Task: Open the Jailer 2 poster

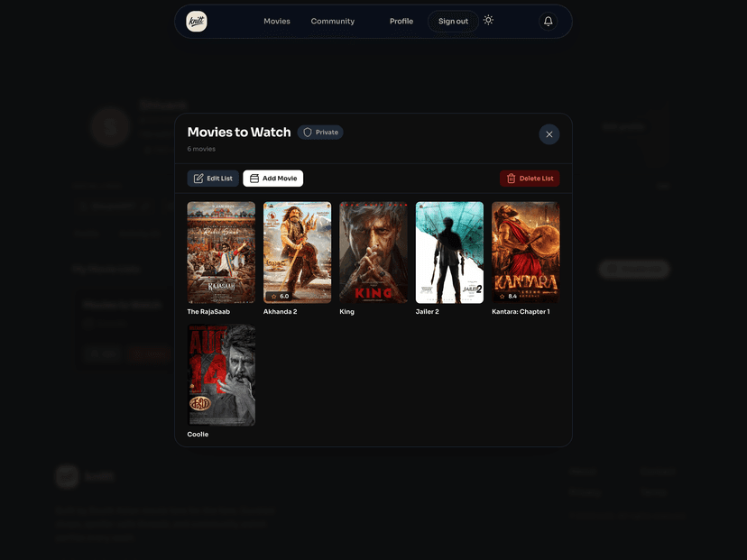Action: (x=449, y=252)
